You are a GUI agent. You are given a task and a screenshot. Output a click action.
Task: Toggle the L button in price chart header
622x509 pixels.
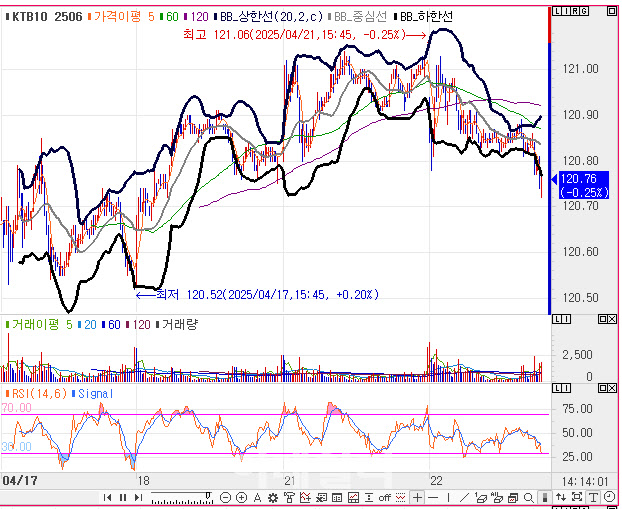(x=557, y=11)
